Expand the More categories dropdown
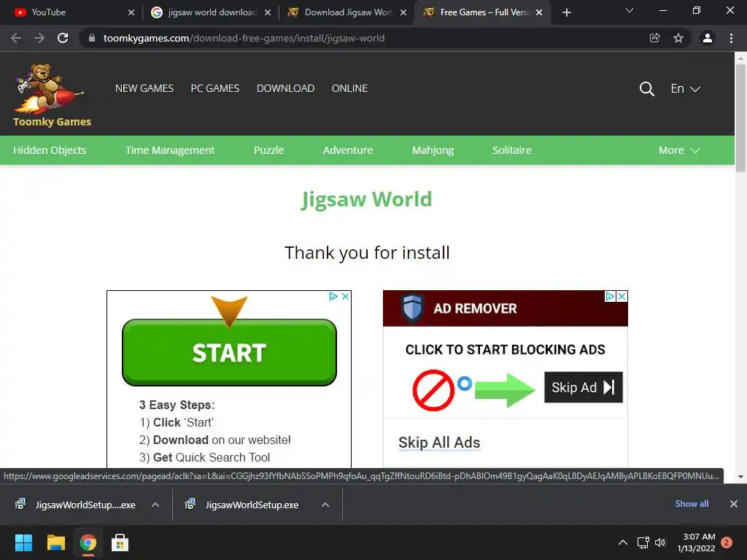Image resolution: width=747 pixels, height=560 pixels. click(679, 150)
